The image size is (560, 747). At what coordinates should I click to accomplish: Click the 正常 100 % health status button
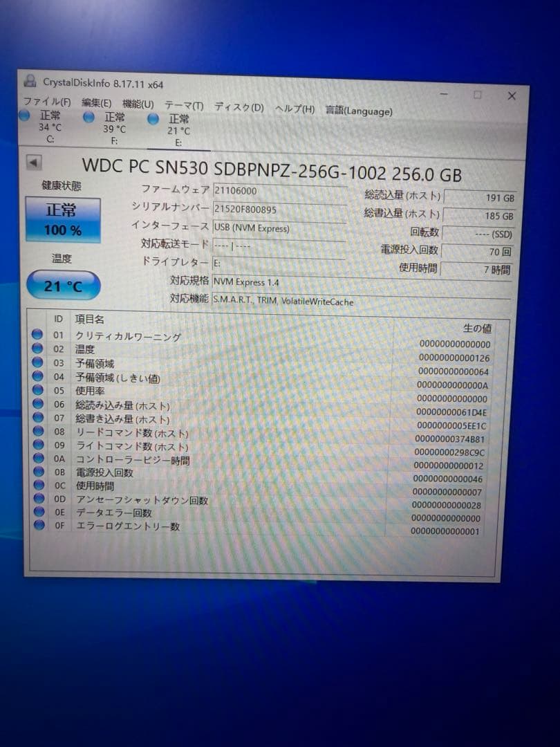(63, 220)
